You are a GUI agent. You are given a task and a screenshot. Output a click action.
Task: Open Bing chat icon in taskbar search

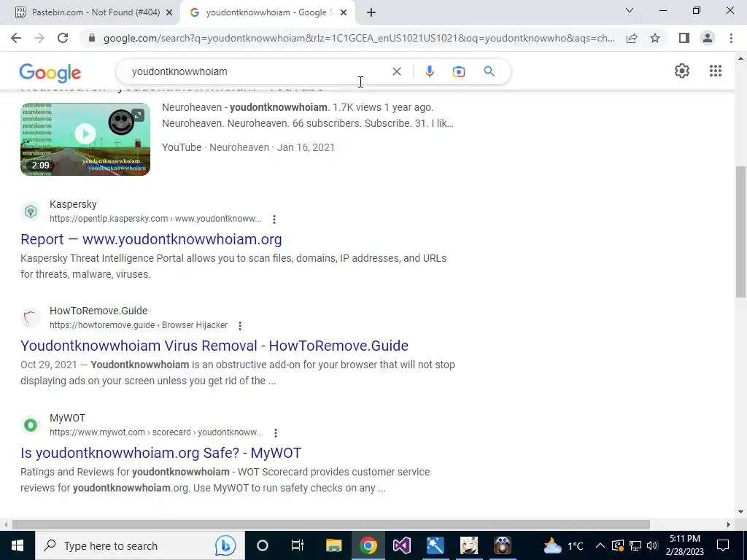pos(225,545)
